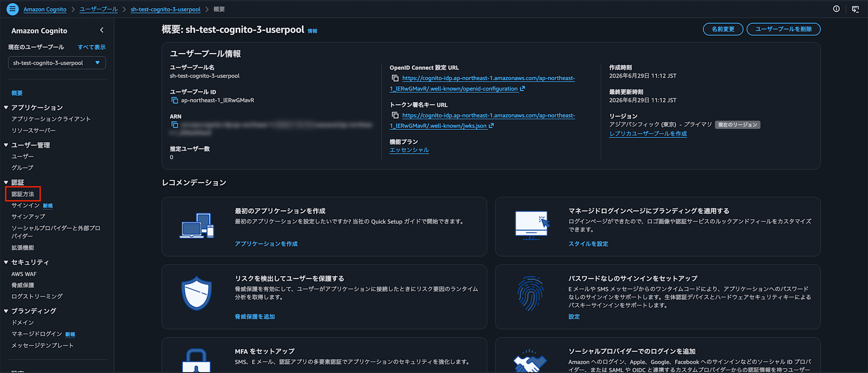This screenshot has width=868, height=373.
Task: Go to グループ in the sidebar
Action: pyautogui.click(x=23, y=168)
